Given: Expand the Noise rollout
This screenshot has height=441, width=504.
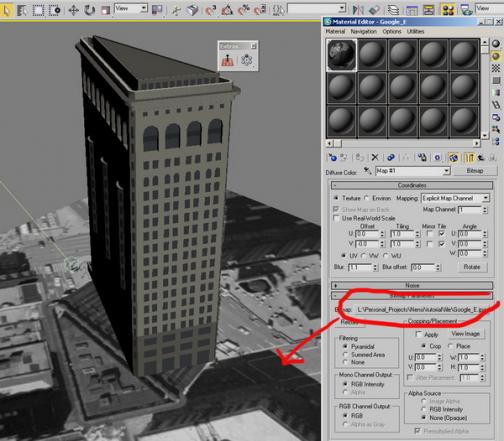Looking at the screenshot, I should [x=412, y=285].
